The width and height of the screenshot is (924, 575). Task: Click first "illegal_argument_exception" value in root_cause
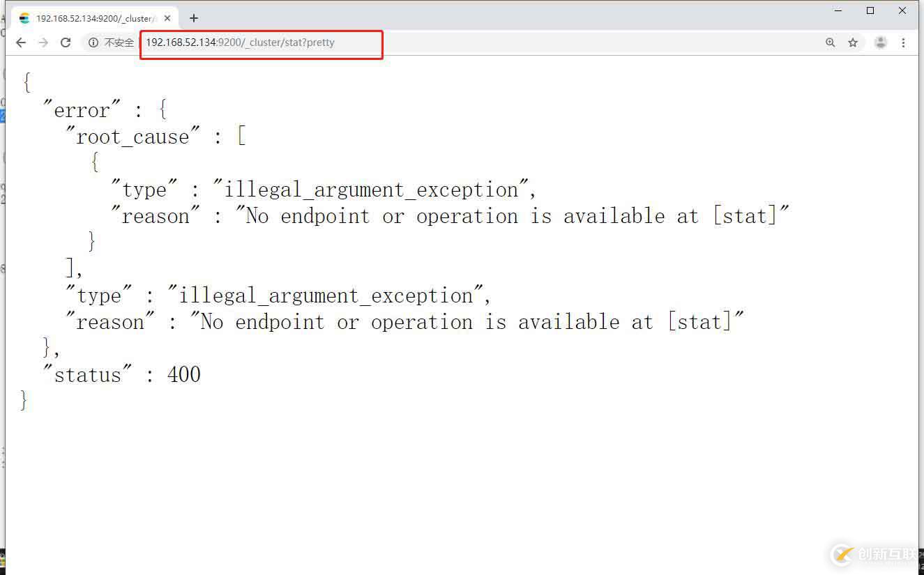click(371, 190)
